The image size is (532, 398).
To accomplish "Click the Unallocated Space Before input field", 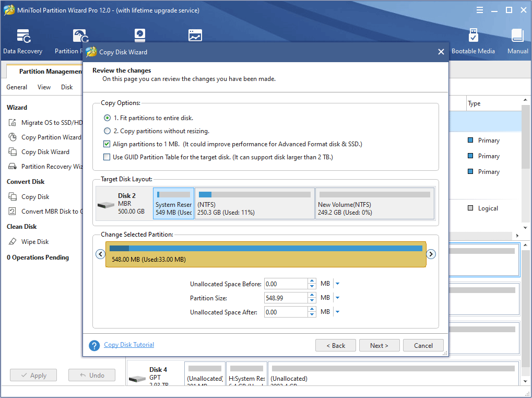I will [286, 284].
